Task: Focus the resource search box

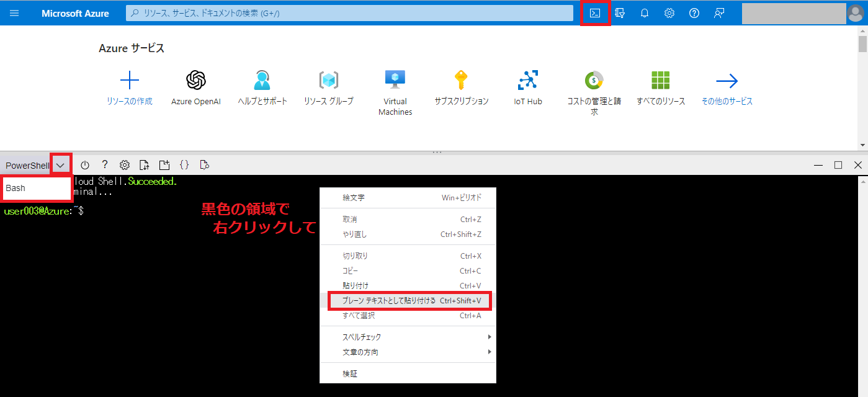Action: (x=349, y=13)
